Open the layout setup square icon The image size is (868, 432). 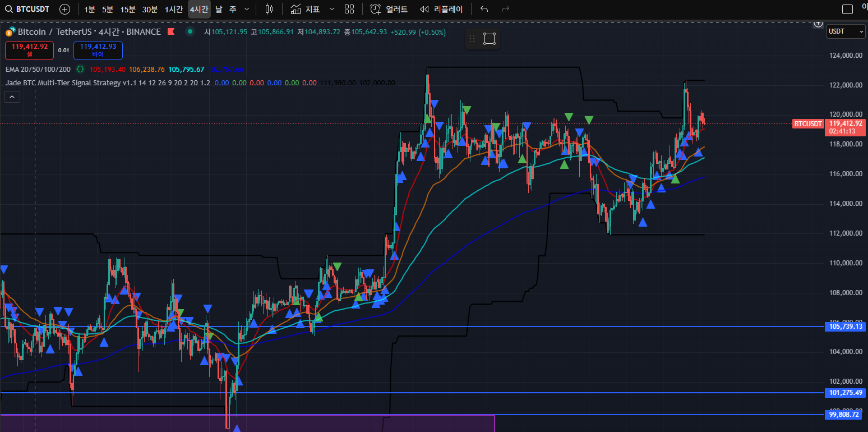click(847, 9)
